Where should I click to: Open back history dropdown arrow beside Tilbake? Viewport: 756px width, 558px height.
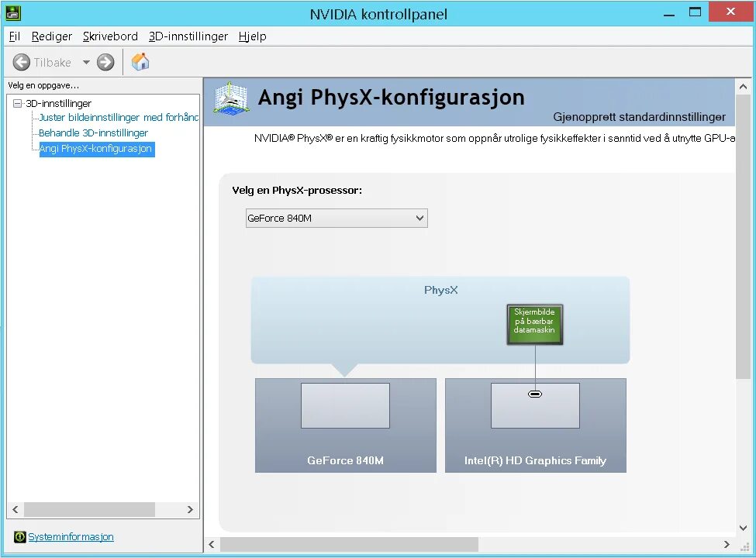86,62
